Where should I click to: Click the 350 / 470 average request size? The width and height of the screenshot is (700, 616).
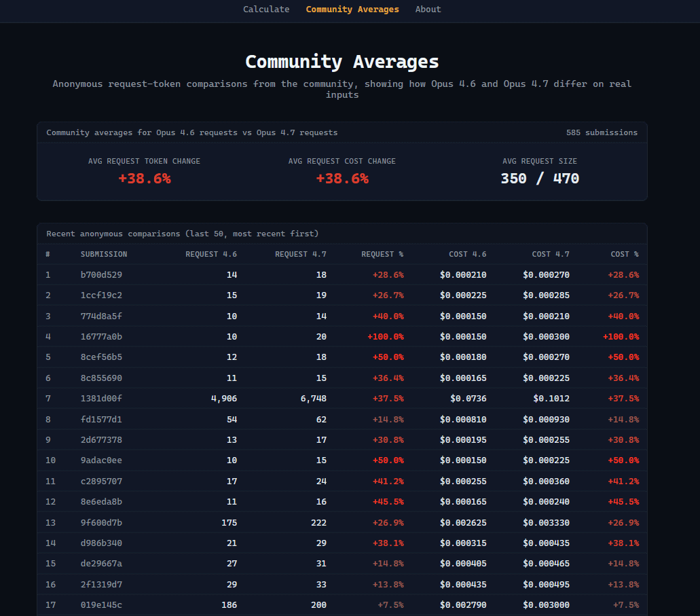540,179
